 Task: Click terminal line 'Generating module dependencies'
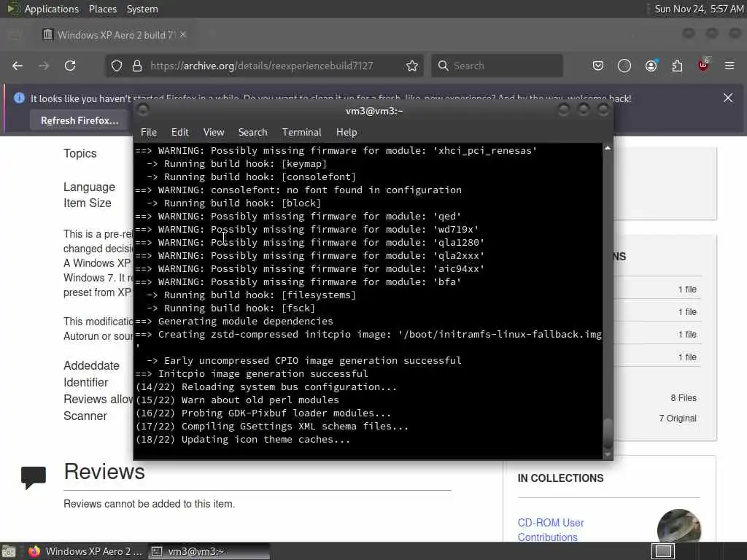point(245,322)
